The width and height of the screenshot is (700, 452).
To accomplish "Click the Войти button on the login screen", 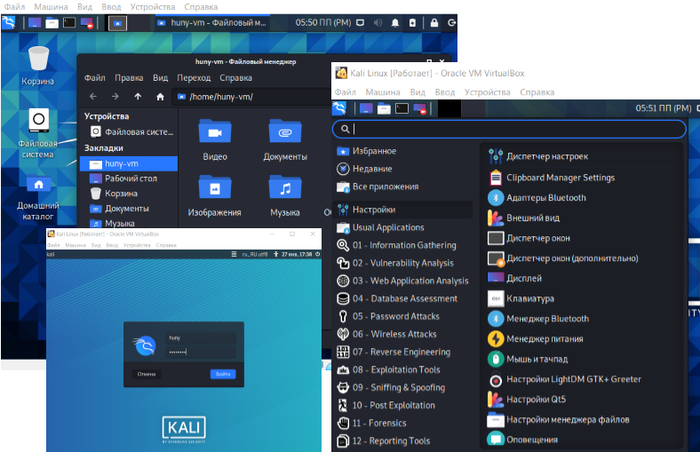I will (x=223, y=374).
